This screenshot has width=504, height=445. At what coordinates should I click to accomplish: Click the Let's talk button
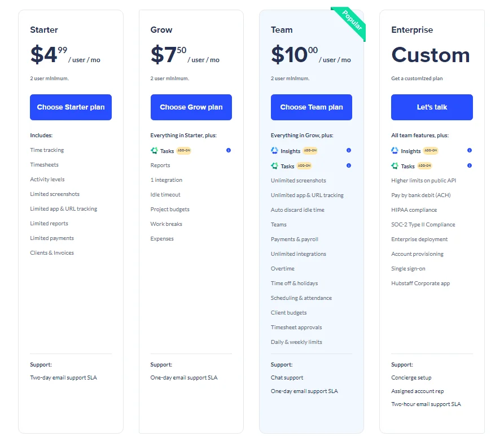click(x=432, y=107)
